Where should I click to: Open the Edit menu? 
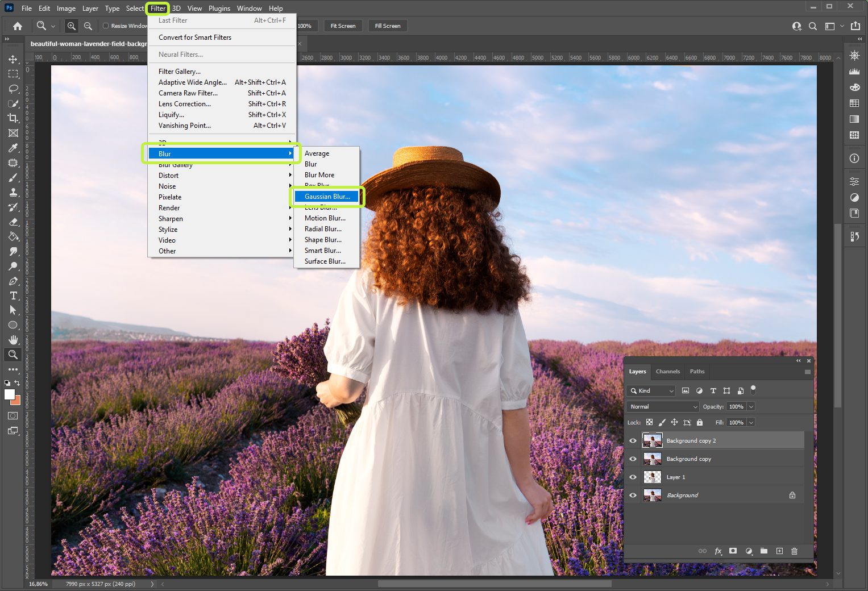point(44,9)
